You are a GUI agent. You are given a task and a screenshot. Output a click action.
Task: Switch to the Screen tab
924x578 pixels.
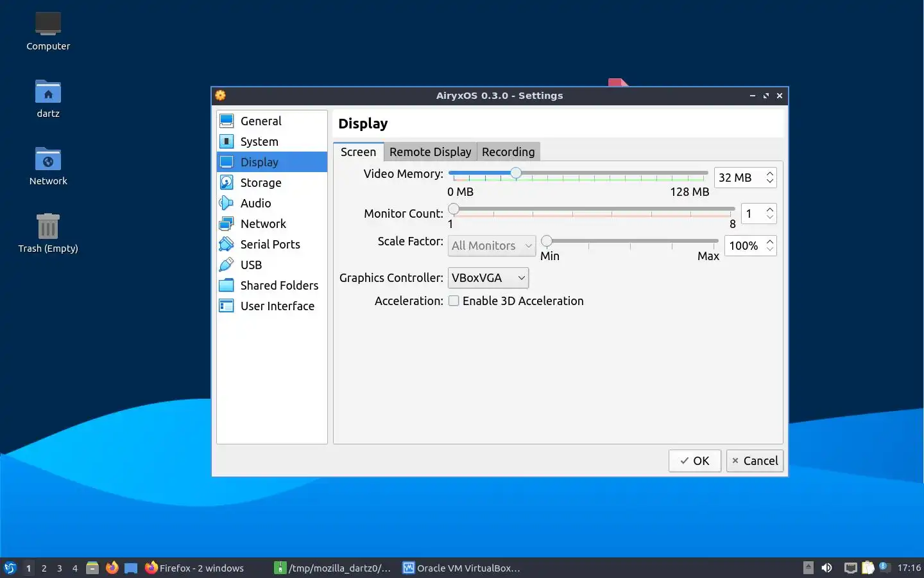[358, 152]
